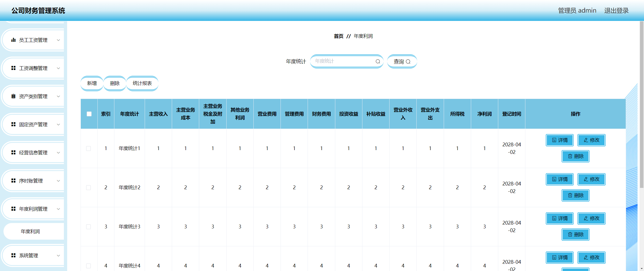Click the 年度统计 column header

pos(129,114)
